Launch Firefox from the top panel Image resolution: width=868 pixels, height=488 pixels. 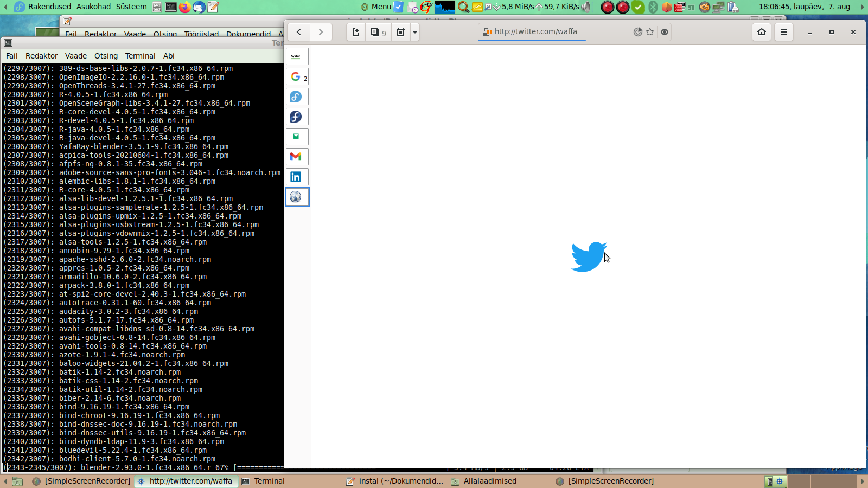point(185,7)
